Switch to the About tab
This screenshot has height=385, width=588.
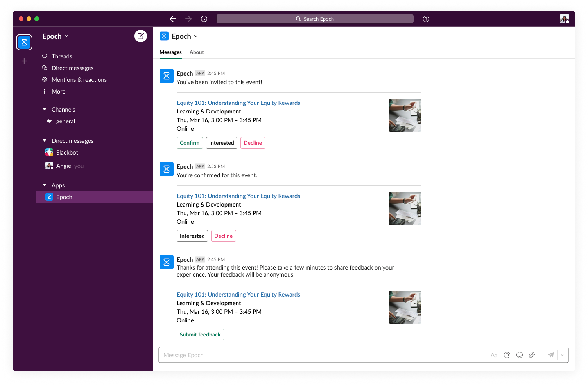click(197, 52)
